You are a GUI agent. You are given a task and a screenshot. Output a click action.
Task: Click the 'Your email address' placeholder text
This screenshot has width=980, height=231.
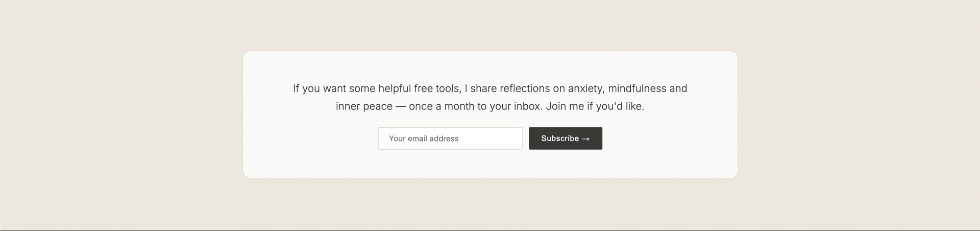pyautogui.click(x=424, y=138)
